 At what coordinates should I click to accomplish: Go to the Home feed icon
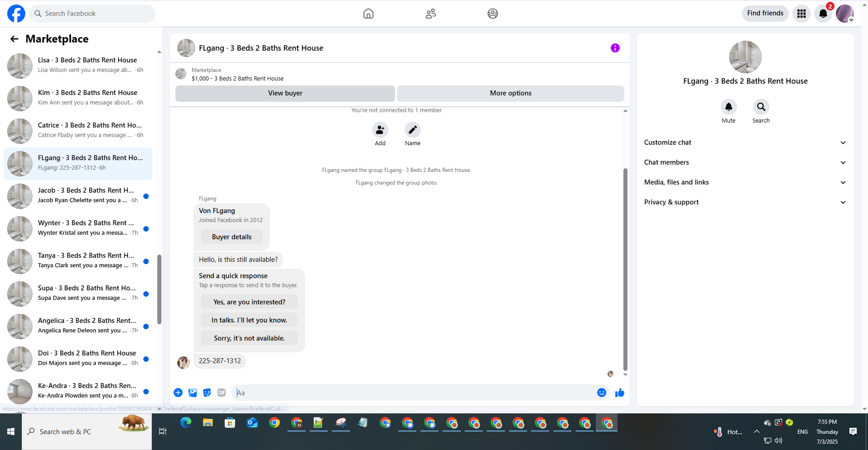point(368,14)
